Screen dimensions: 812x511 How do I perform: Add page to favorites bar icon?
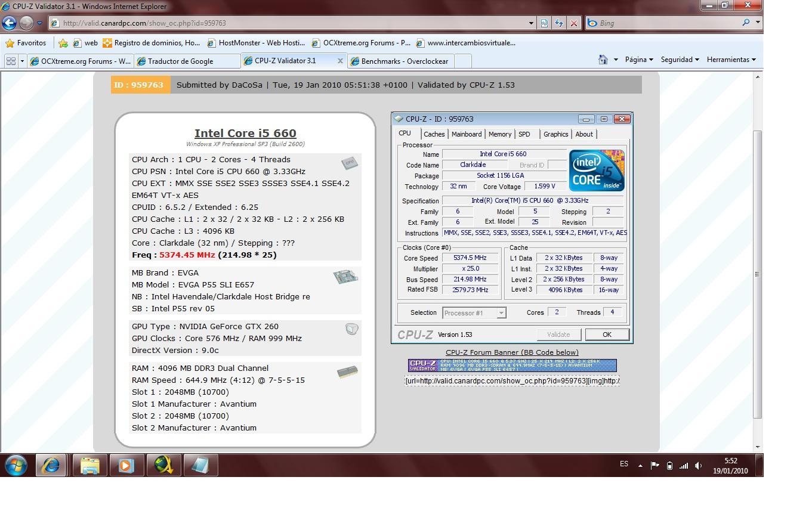pyautogui.click(x=63, y=43)
